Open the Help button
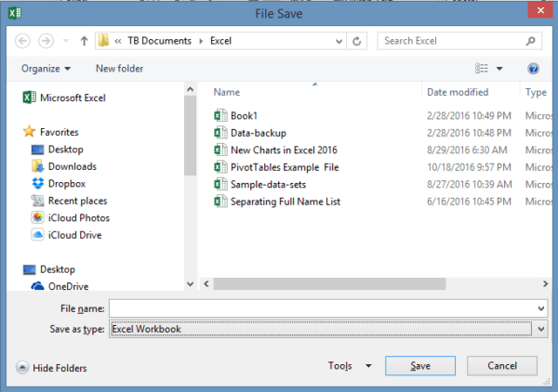Image resolution: width=558 pixels, height=392 pixels. [x=533, y=68]
